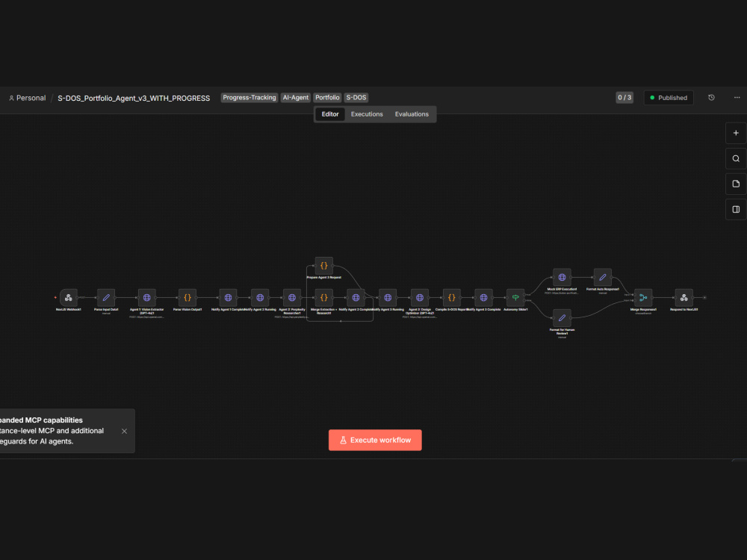Select Compile S-DOS Report code node
This screenshot has width=747, height=560.
pos(452,298)
